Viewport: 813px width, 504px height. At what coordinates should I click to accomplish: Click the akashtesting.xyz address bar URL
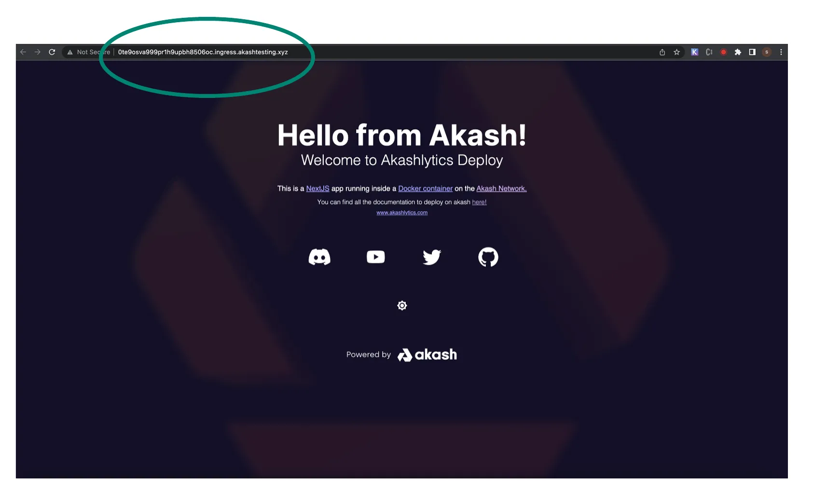[203, 52]
